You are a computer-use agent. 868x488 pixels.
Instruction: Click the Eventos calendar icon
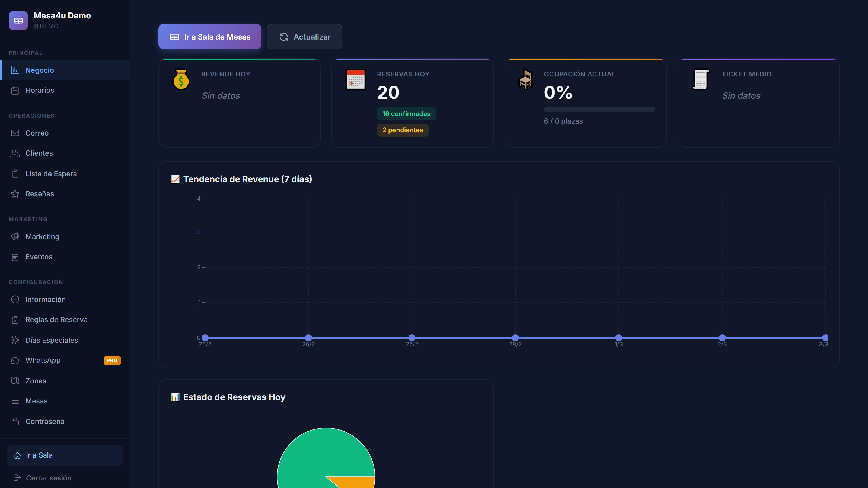coord(15,257)
